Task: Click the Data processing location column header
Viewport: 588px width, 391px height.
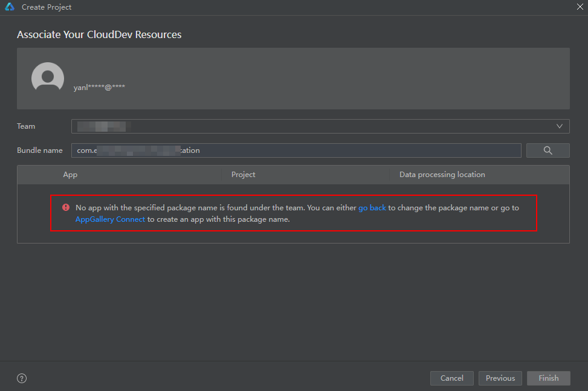Action: 442,175
